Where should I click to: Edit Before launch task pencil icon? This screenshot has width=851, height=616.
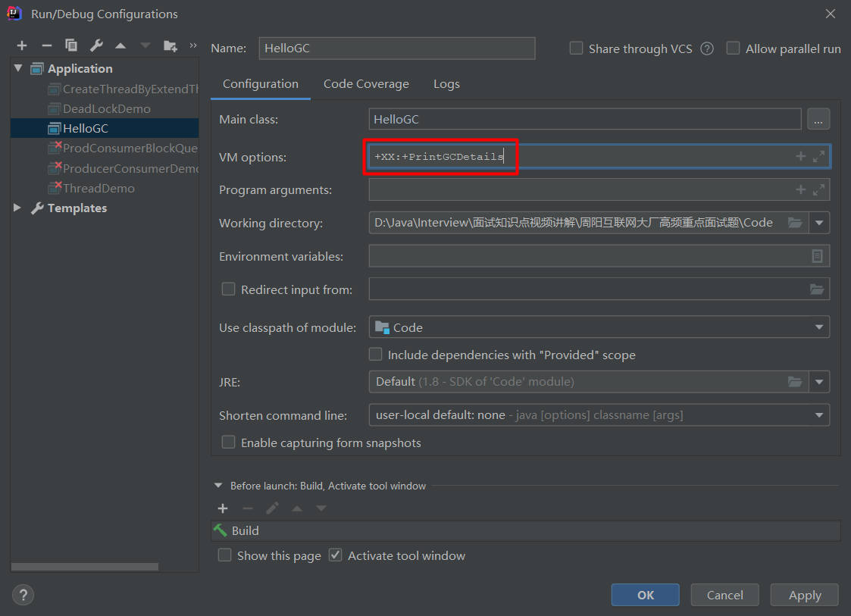(272, 508)
